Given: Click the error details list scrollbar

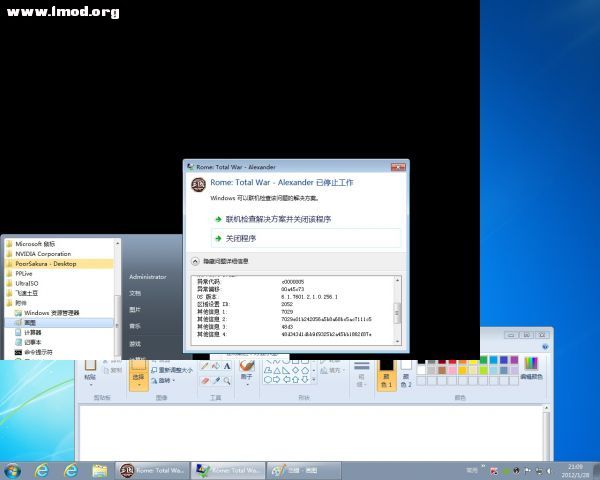Looking at the screenshot, I should coord(397,310).
